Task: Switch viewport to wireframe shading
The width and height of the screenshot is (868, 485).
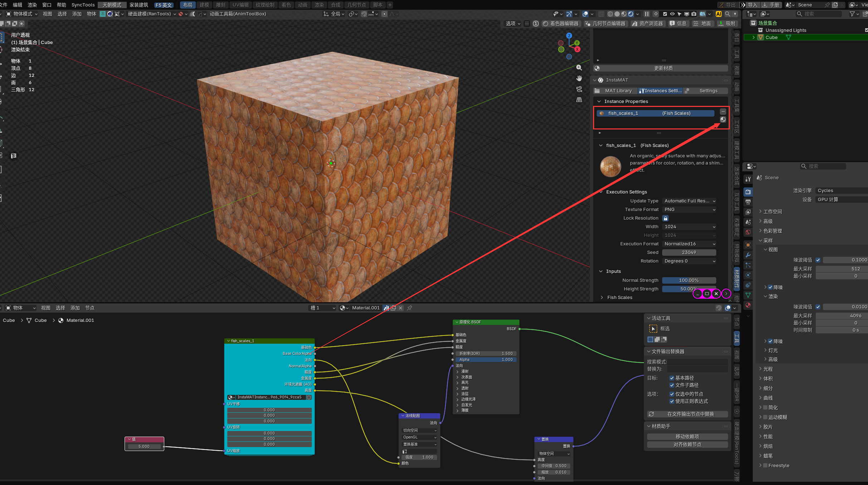Action: (x=610, y=14)
